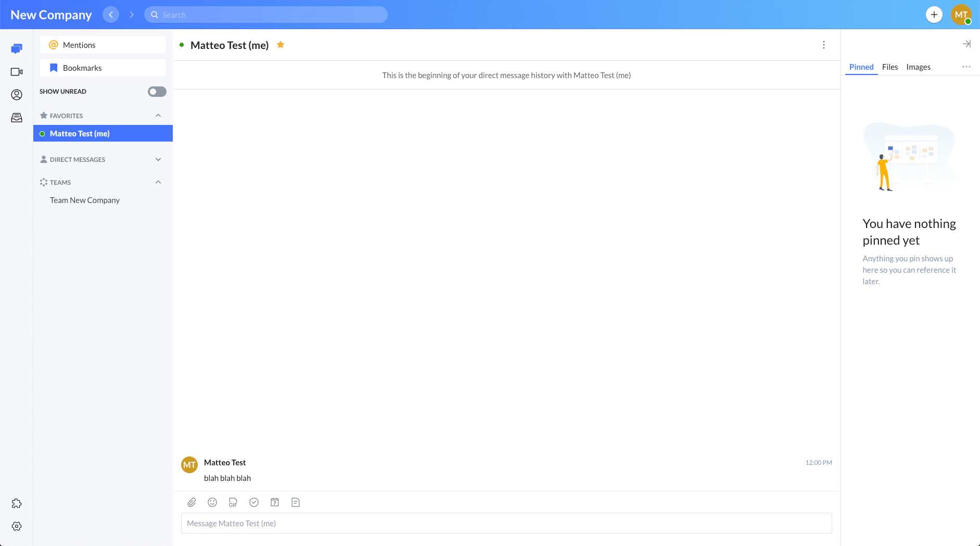Screen dimensions: 980x546
Task: Click the paperclip attach file icon
Action: (192, 502)
